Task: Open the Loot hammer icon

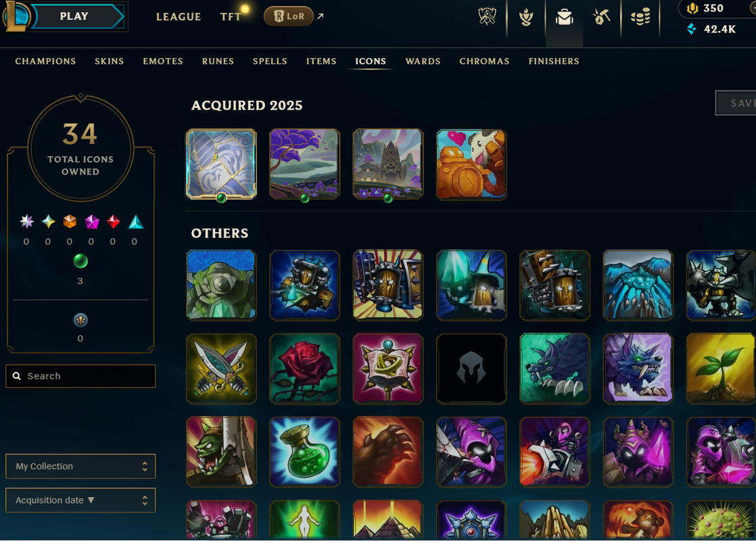Action: coord(602,18)
